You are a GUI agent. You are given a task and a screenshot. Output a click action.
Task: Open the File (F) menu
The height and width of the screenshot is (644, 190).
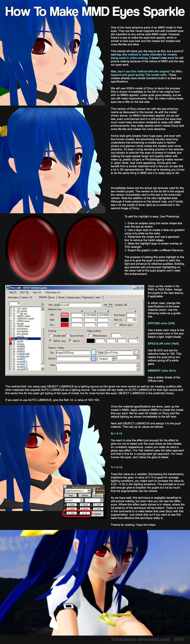(x=13, y=292)
